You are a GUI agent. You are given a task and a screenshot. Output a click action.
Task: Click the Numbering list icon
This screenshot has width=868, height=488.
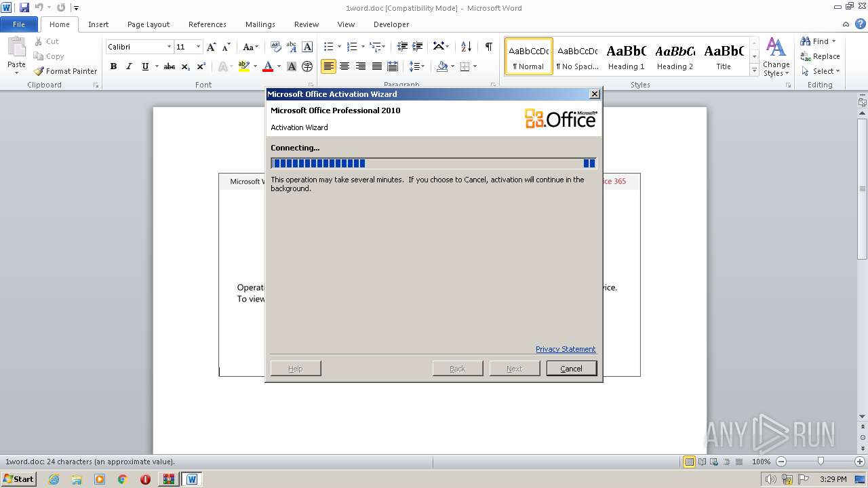351,47
